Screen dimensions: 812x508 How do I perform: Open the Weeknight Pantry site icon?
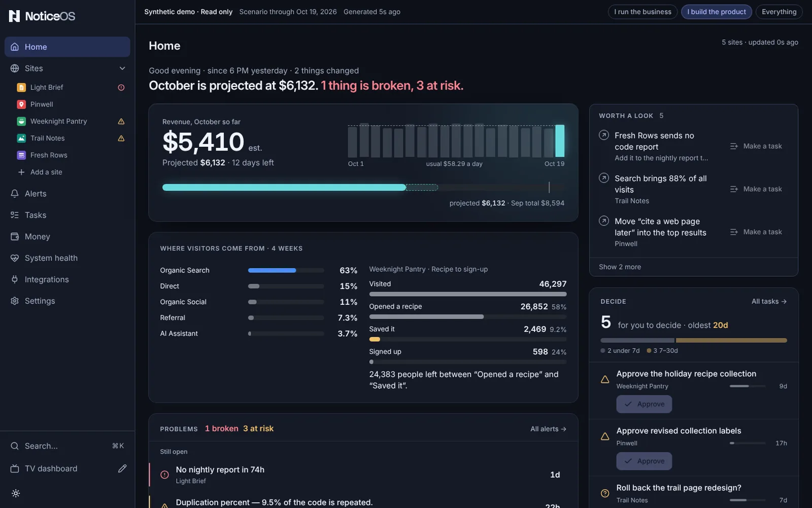click(x=21, y=121)
